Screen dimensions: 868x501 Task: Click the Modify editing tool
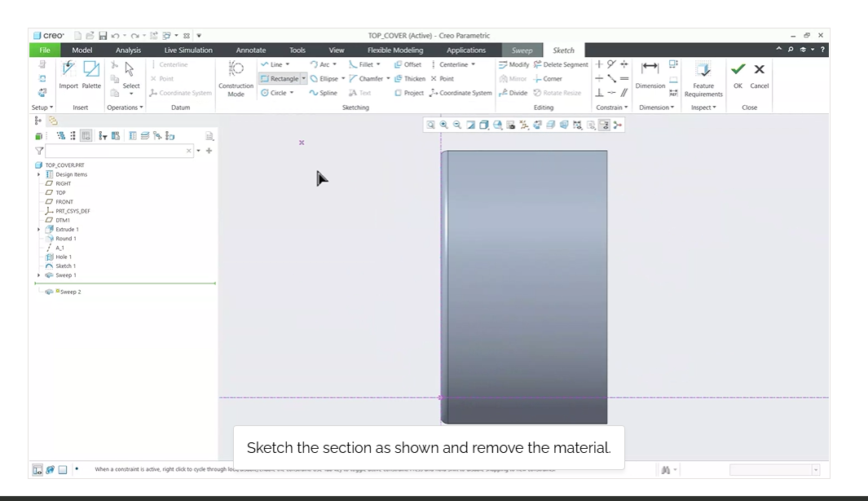pyautogui.click(x=514, y=65)
